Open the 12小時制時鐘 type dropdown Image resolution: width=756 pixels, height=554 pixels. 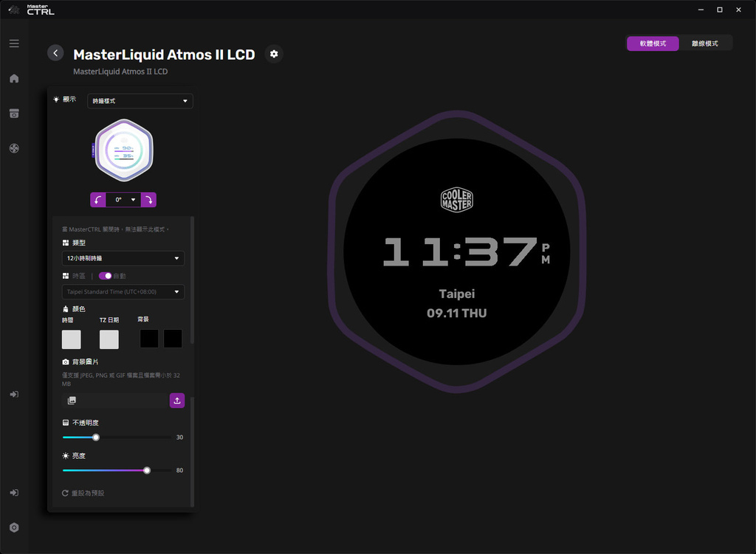pos(123,258)
